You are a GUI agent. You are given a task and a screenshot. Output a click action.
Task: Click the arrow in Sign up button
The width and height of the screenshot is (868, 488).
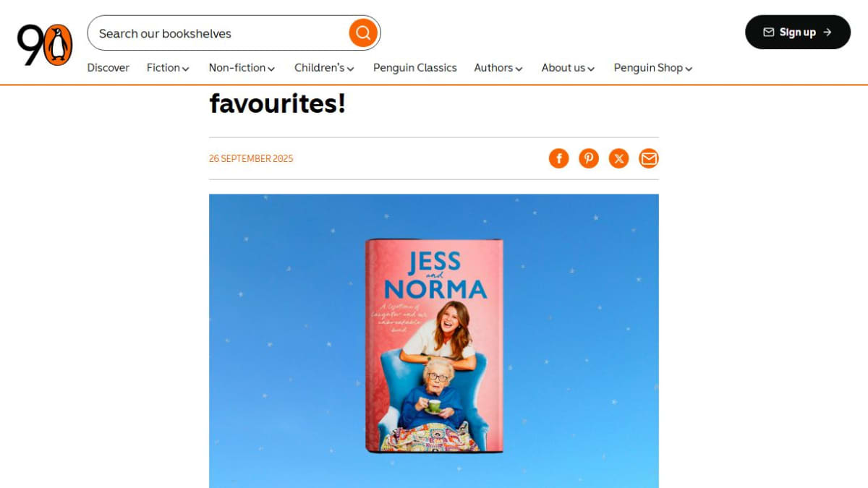[827, 33]
